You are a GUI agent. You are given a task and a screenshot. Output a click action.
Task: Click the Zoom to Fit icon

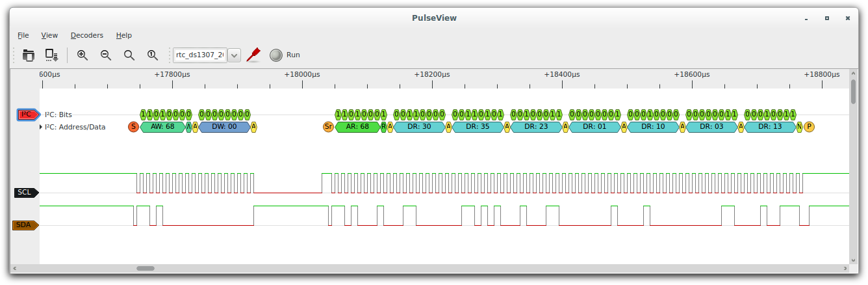click(129, 55)
